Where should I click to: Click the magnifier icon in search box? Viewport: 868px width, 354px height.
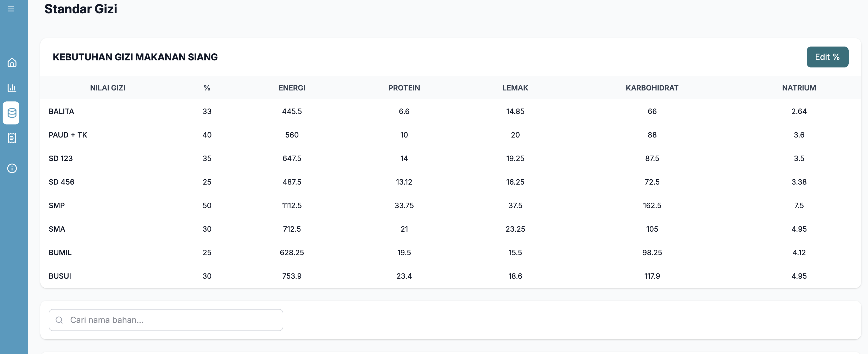point(59,320)
